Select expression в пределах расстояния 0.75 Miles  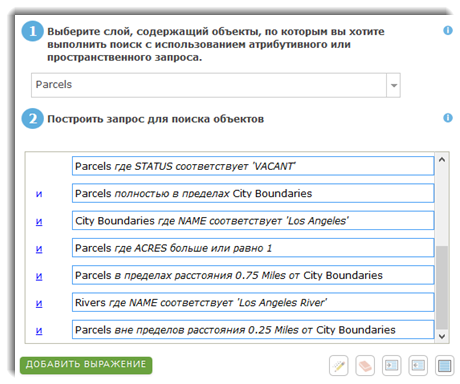point(253,275)
